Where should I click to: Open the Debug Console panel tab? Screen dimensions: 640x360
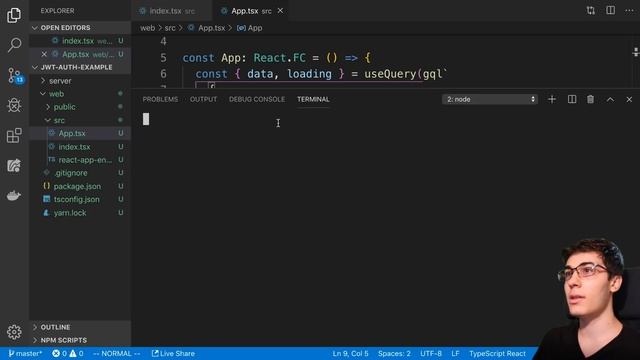tap(257, 99)
